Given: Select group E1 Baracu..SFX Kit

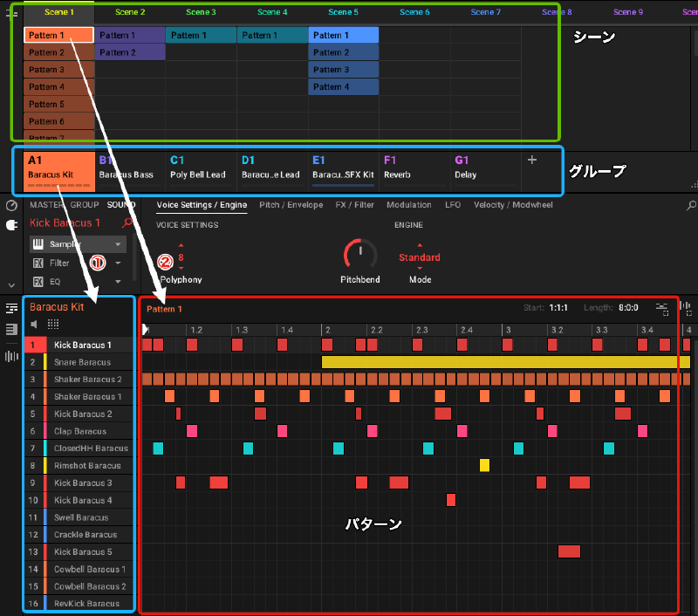Looking at the screenshot, I should (343, 171).
